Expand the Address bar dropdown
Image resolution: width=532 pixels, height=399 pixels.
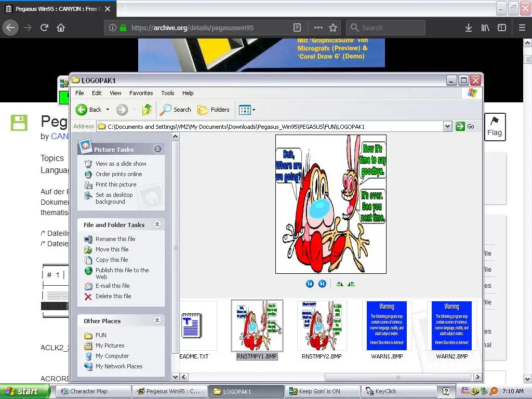(447, 127)
